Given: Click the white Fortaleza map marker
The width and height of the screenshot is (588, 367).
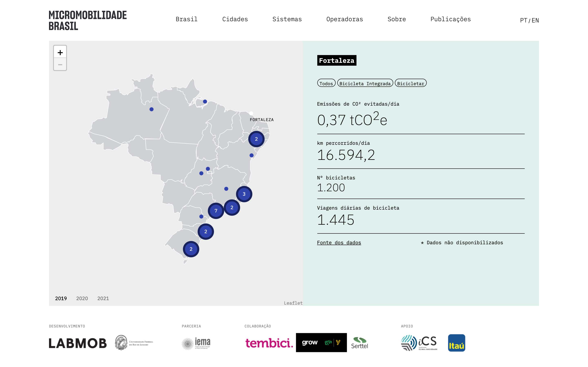Looking at the screenshot, I should [251, 113].
